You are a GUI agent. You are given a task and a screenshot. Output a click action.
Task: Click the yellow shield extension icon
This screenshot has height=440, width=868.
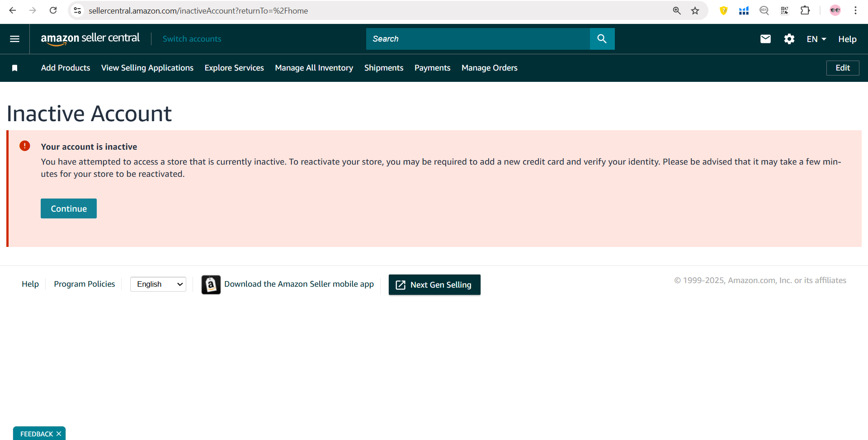tap(723, 10)
